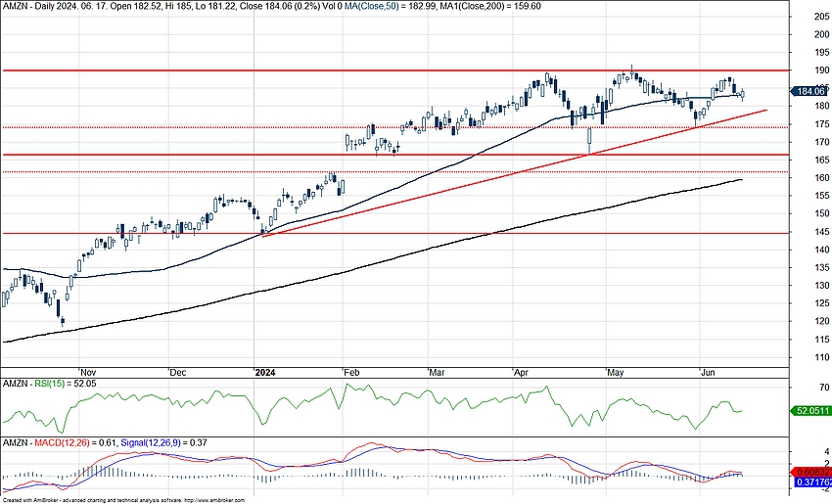Click the 205 price axis label

click(822, 17)
